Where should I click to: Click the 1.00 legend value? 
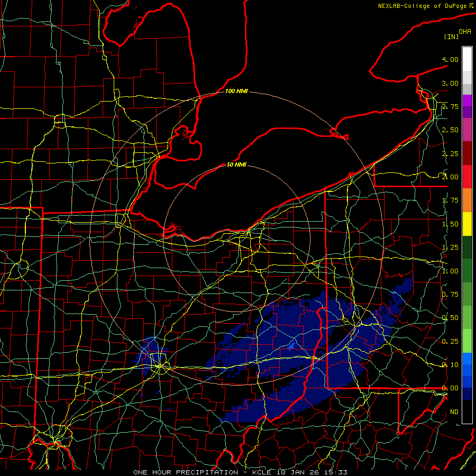click(x=450, y=271)
